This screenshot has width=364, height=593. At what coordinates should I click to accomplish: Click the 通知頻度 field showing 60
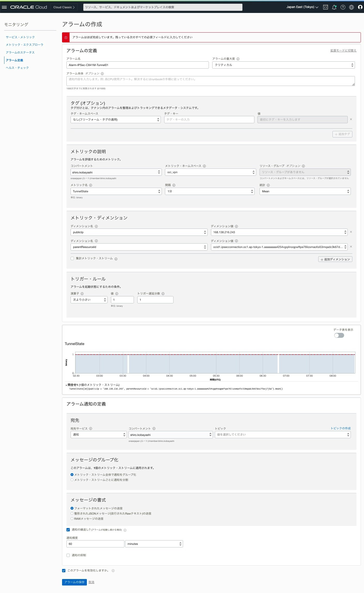[x=95, y=544]
